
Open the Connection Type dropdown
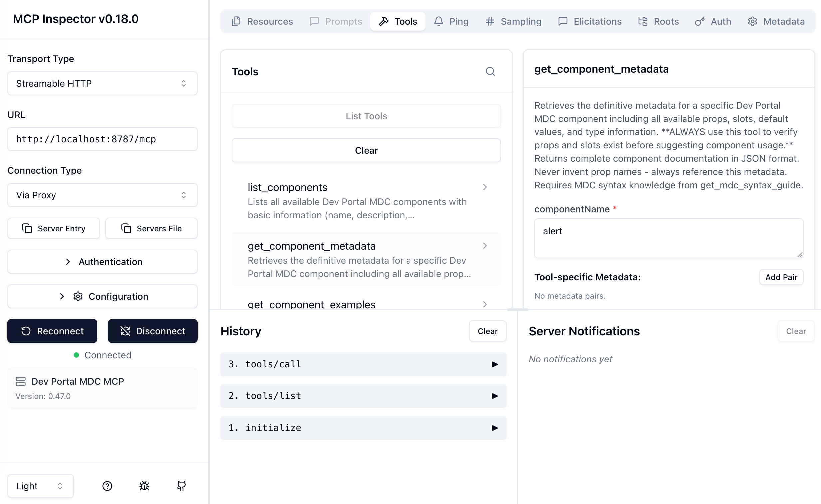click(102, 195)
